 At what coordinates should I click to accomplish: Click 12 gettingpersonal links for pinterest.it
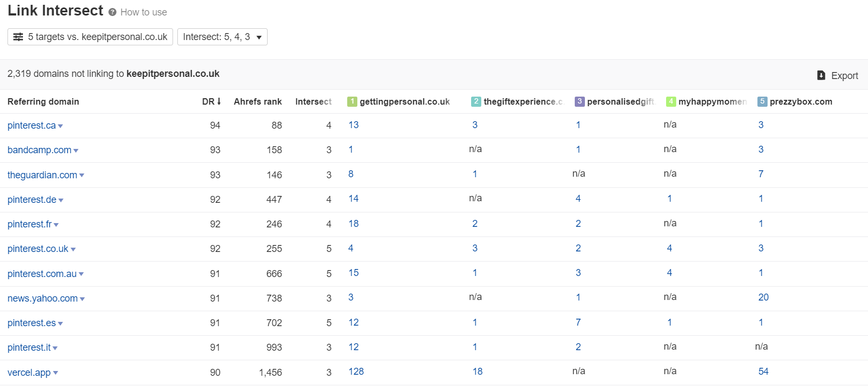click(x=354, y=347)
